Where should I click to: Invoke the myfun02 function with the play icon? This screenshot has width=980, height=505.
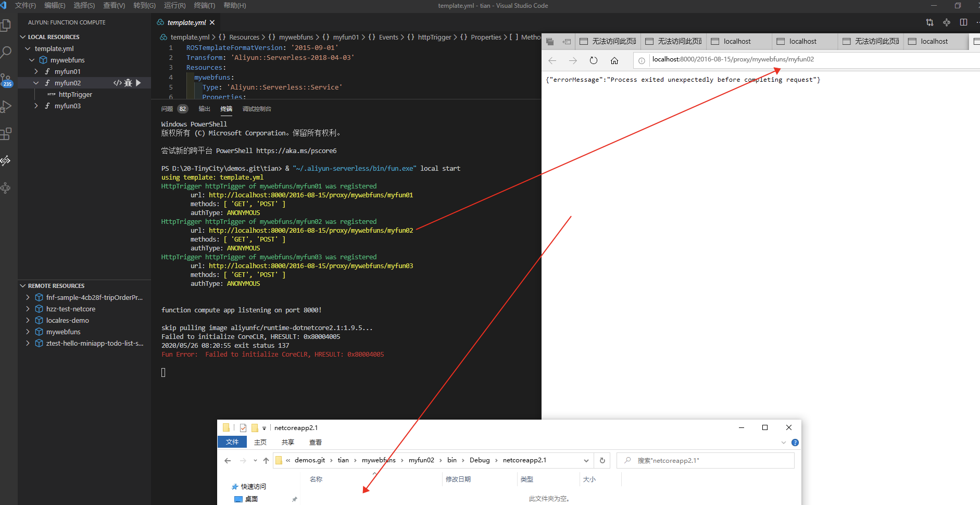click(x=138, y=82)
